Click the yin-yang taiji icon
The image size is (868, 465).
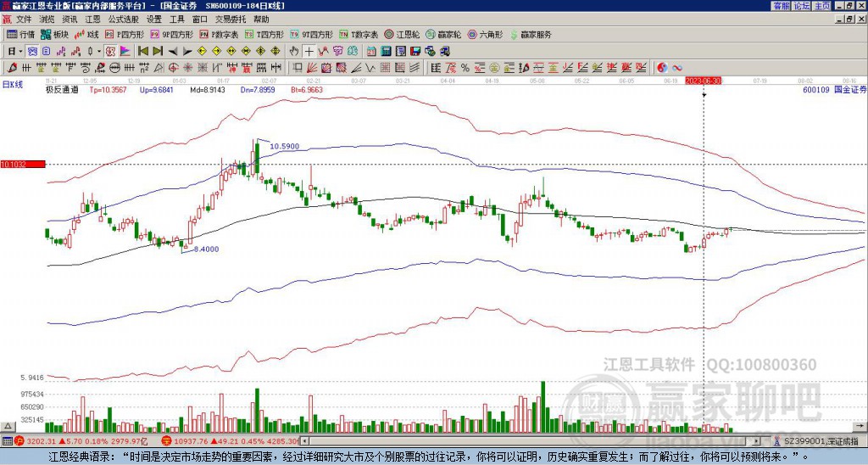coord(662,68)
